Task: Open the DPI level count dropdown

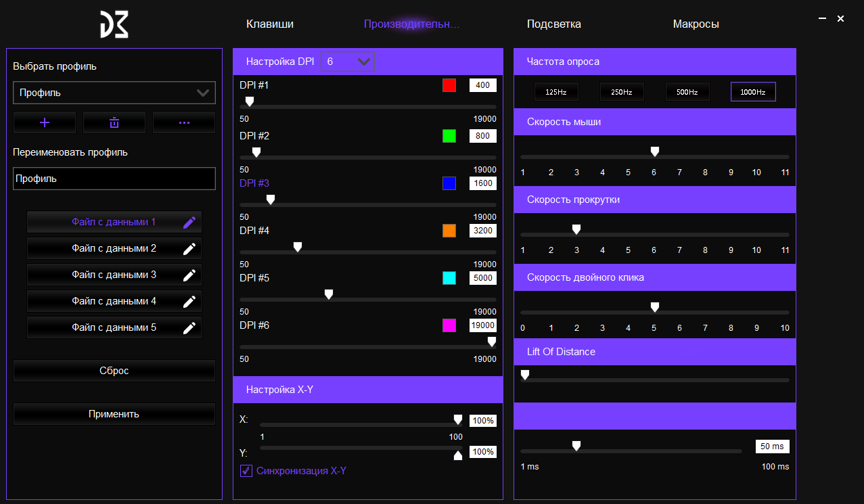Action: tap(347, 62)
